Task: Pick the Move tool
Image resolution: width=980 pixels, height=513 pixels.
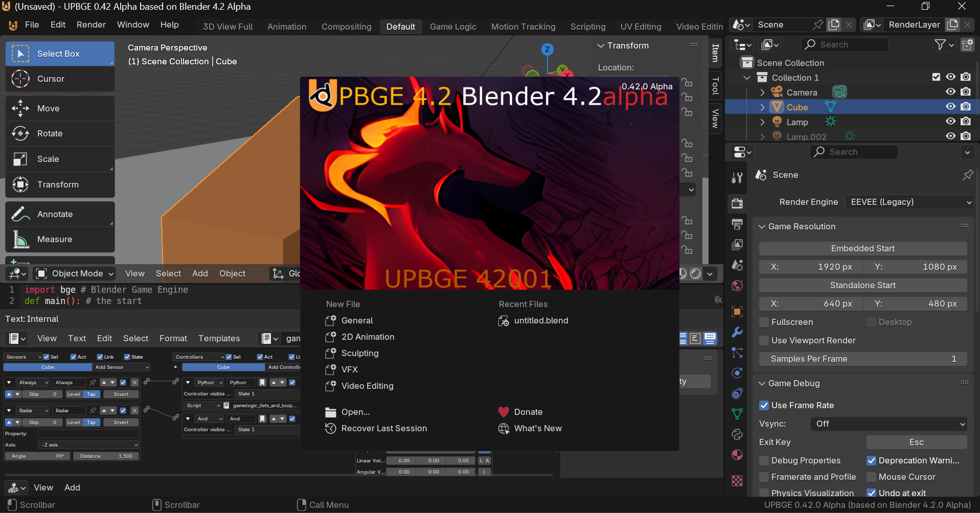Action: point(60,108)
